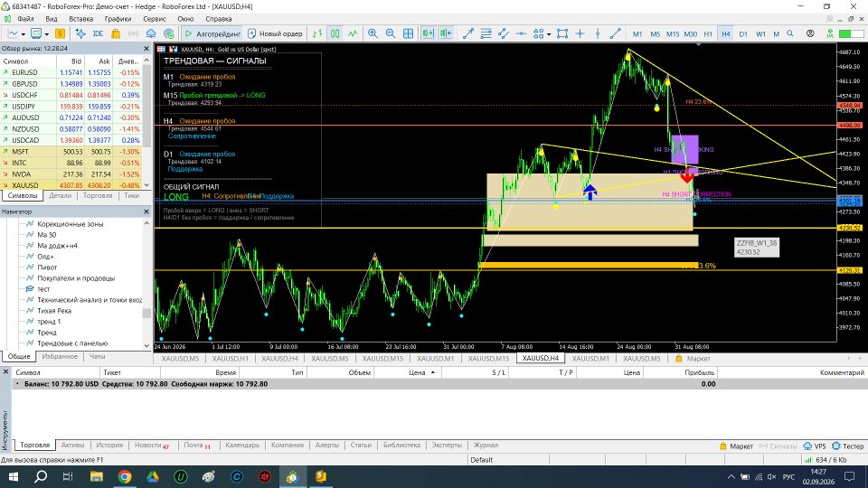Screen dimensions: 868x488
Task: Open the VPS cloud hosting icon
Action: [151, 33]
